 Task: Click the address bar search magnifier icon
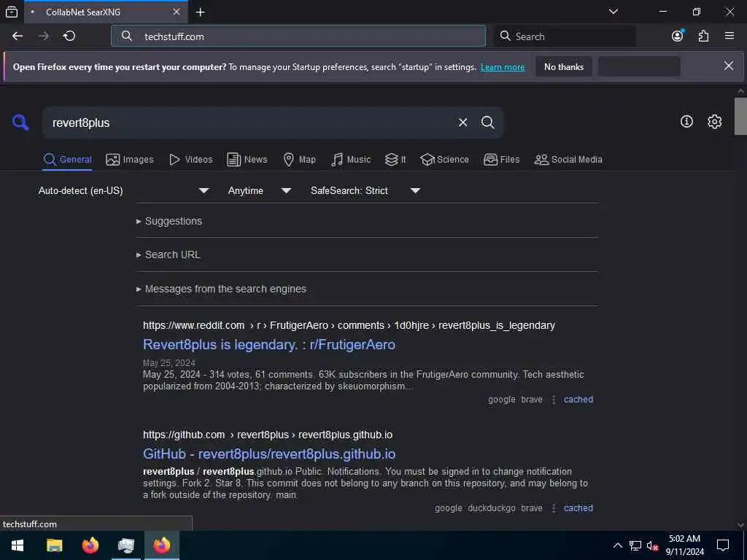pos(127,36)
